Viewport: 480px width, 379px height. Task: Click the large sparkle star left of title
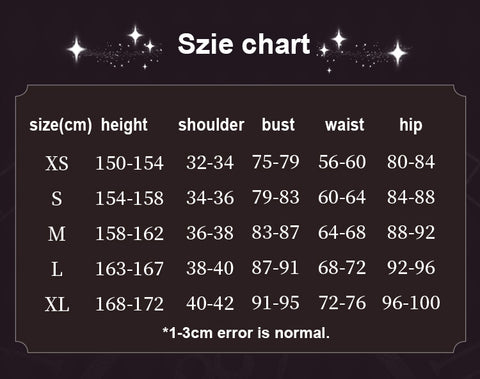click(x=76, y=50)
